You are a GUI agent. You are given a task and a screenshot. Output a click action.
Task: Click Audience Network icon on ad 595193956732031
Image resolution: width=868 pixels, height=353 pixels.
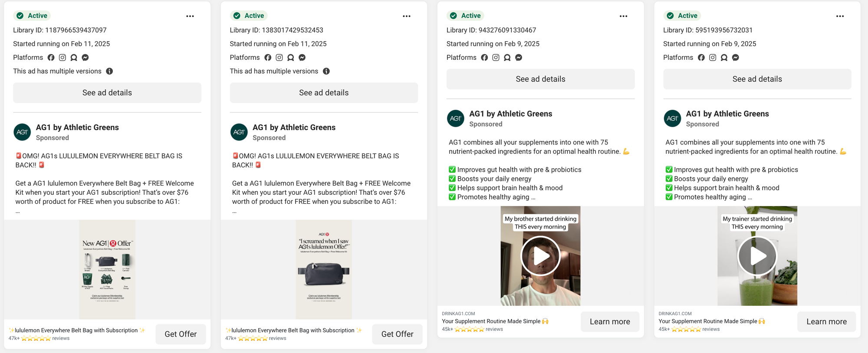tap(724, 57)
